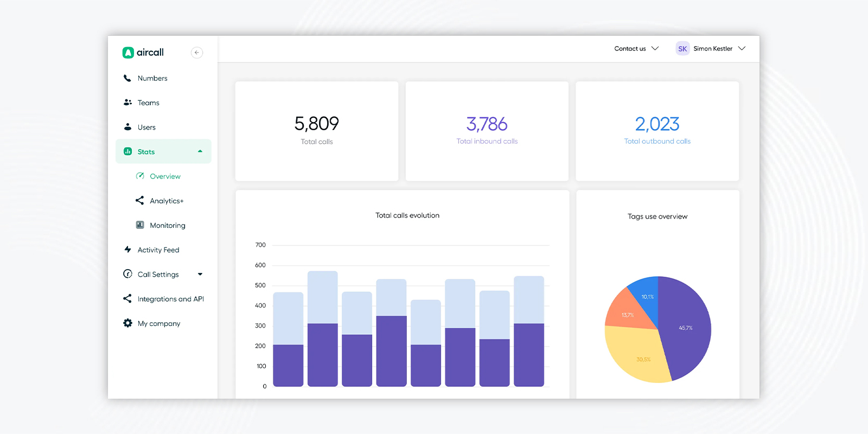868x434 pixels.
Task: Click the Overview gauge icon
Action: 140,176
